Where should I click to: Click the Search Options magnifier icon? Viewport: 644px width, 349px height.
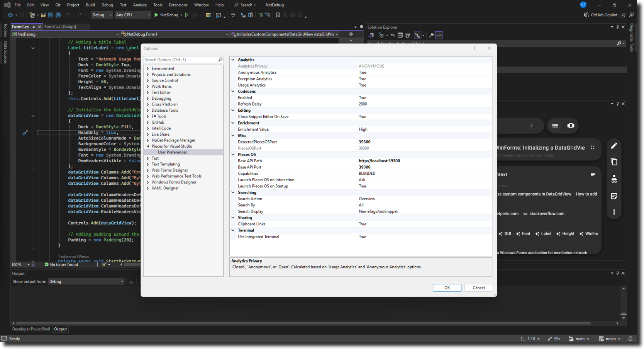(220, 60)
